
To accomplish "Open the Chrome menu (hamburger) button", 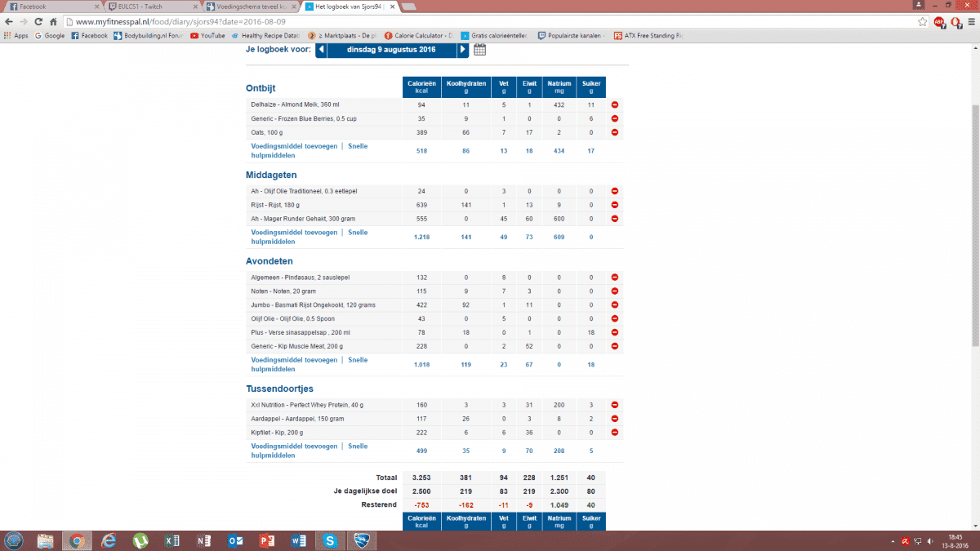I will [970, 22].
